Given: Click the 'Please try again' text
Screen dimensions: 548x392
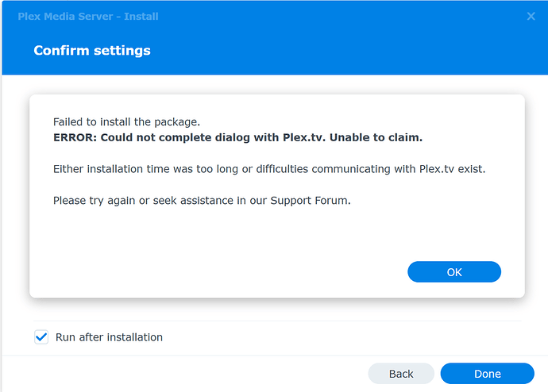Looking at the screenshot, I should (x=94, y=200).
